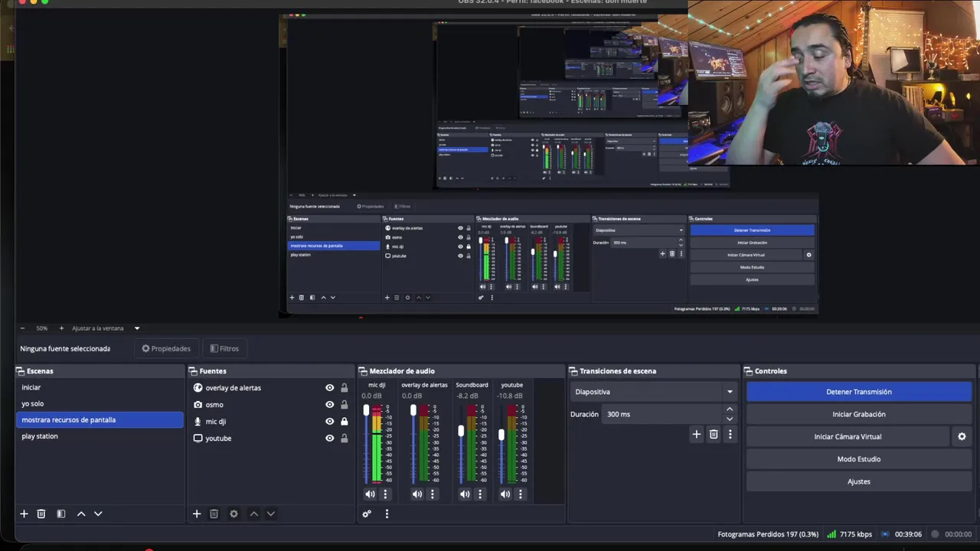Mute the youtube audio channel
Image resolution: width=980 pixels, height=551 pixels.
pos(505,494)
